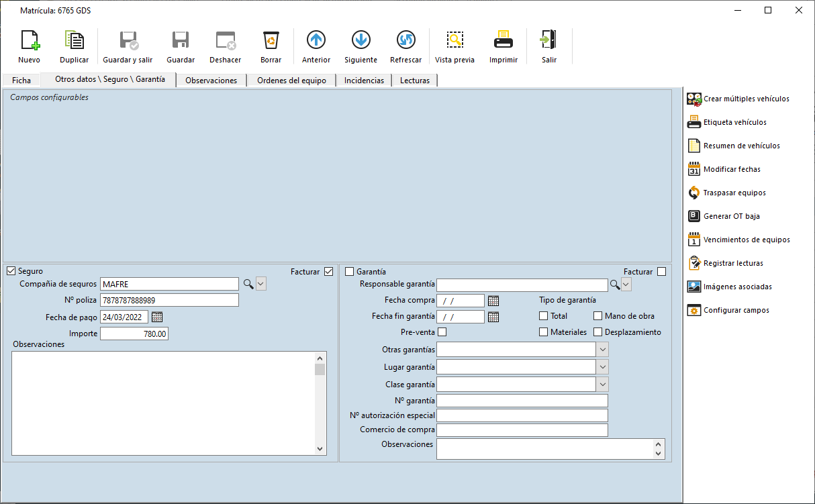Open the calendar for Fecha de pago
The width and height of the screenshot is (815, 504).
click(157, 317)
